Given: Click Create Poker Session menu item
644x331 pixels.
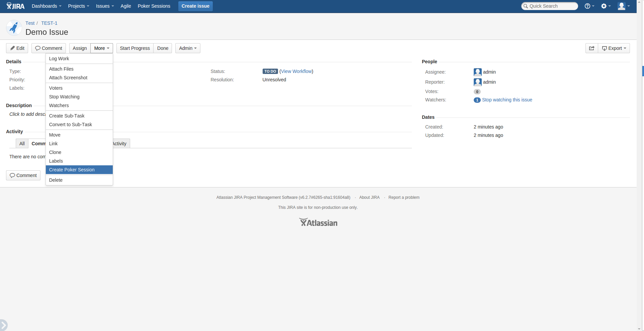Looking at the screenshot, I should pos(79,170).
